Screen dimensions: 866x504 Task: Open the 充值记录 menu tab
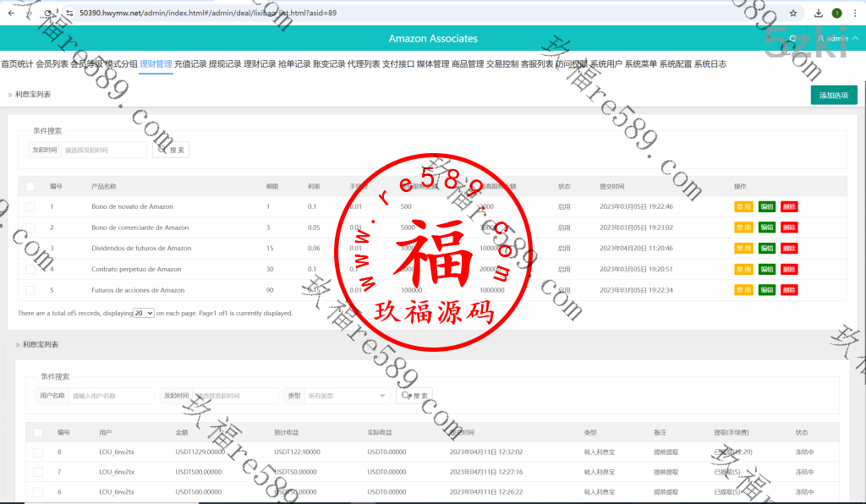[190, 64]
